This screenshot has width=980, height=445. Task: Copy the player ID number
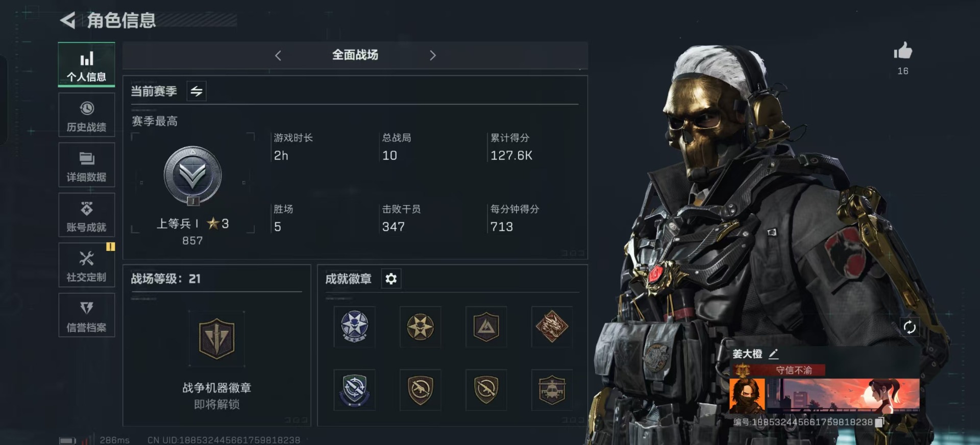(879, 422)
